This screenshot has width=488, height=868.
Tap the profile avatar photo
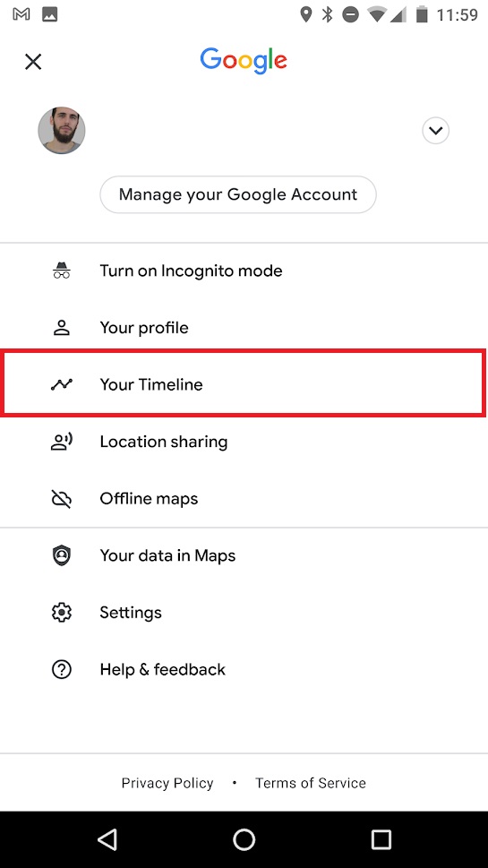click(x=62, y=131)
